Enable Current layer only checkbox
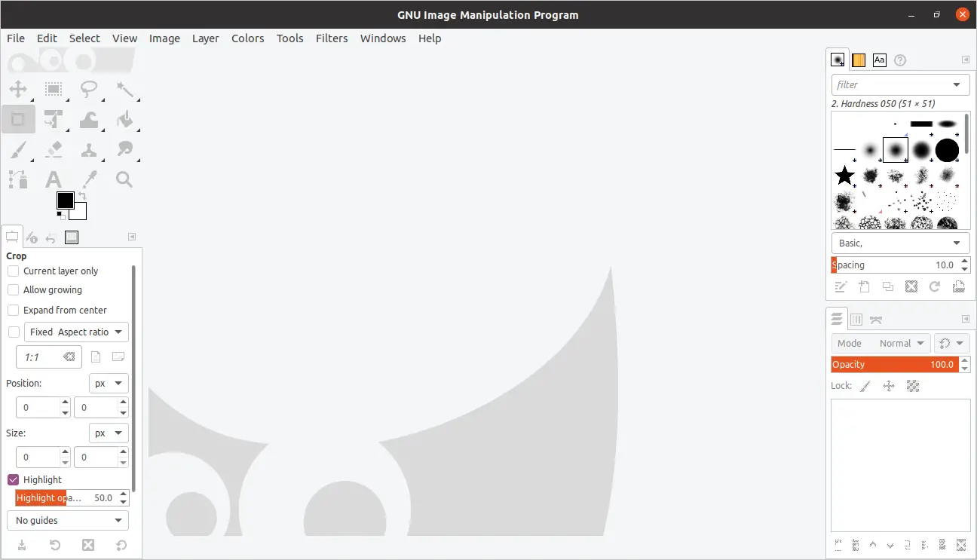Screen dimensions: 977x560 tap(13, 271)
